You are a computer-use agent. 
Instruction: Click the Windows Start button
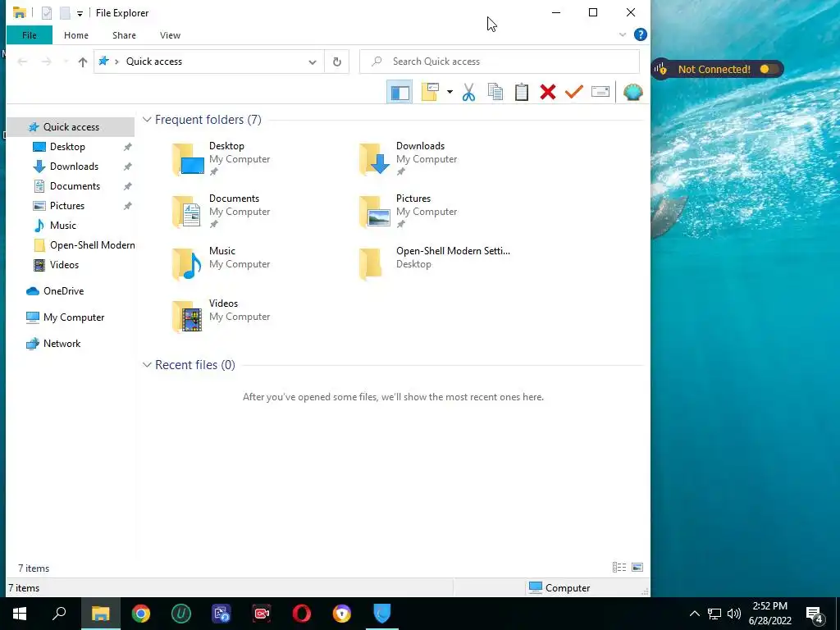(20, 614)
